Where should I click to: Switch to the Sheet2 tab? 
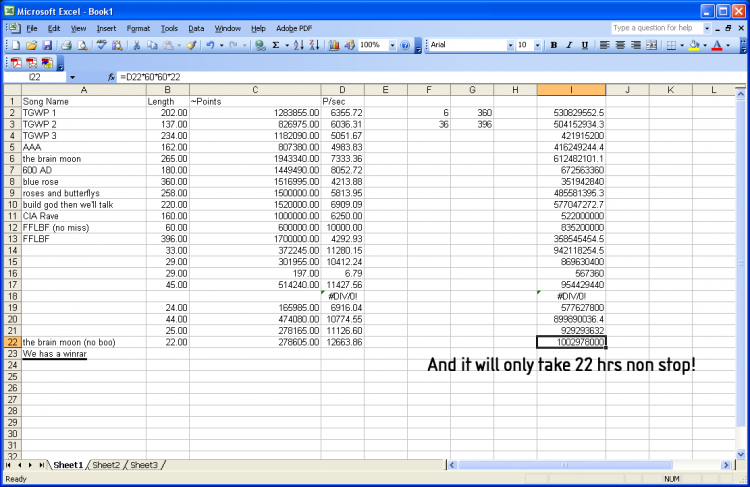[106, 465]
